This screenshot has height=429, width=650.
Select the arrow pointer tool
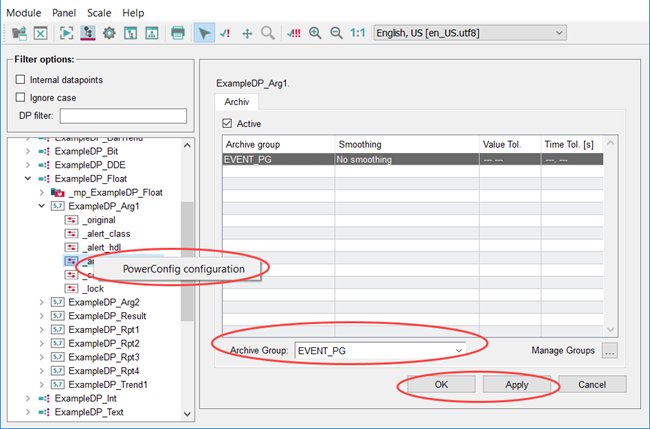pyautogui.click(x=203, y=33)
